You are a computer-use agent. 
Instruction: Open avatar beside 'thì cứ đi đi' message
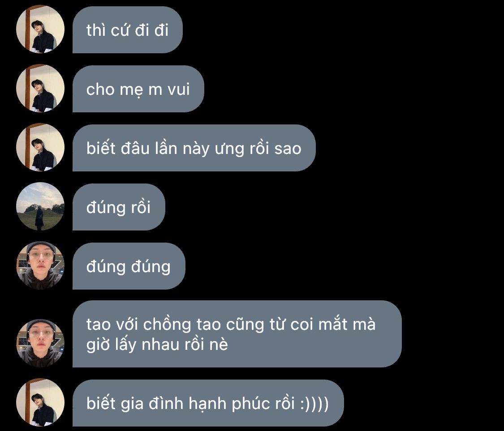tap(40, 29)
